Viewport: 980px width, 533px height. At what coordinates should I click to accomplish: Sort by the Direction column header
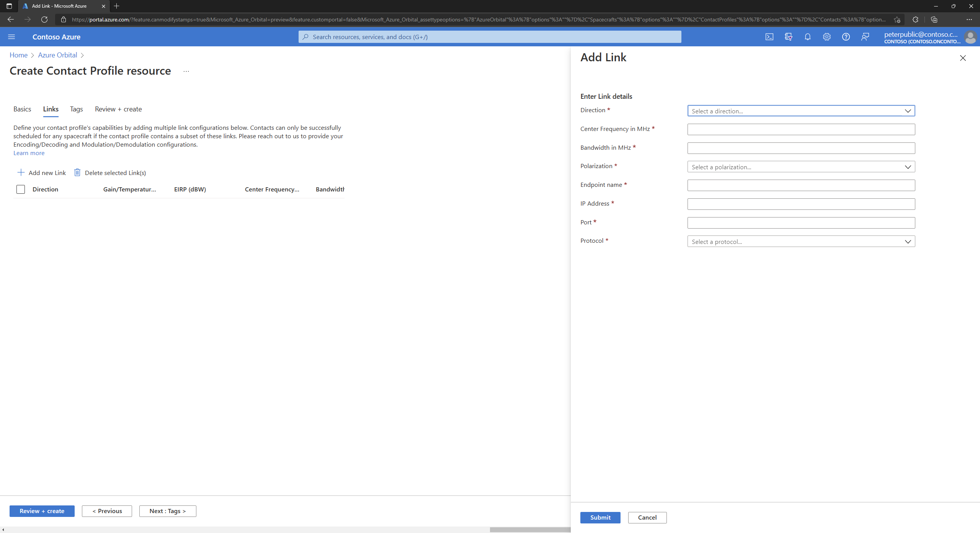coord(45,189)
